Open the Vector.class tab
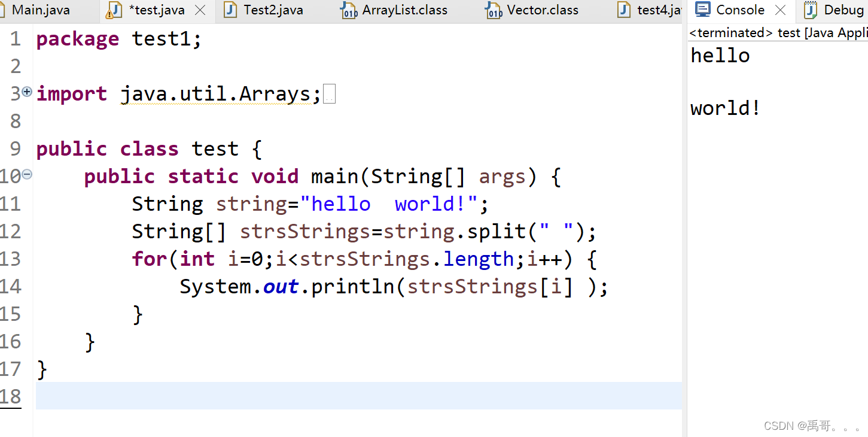This screenshot has height=437, width=868. [543, 10]
